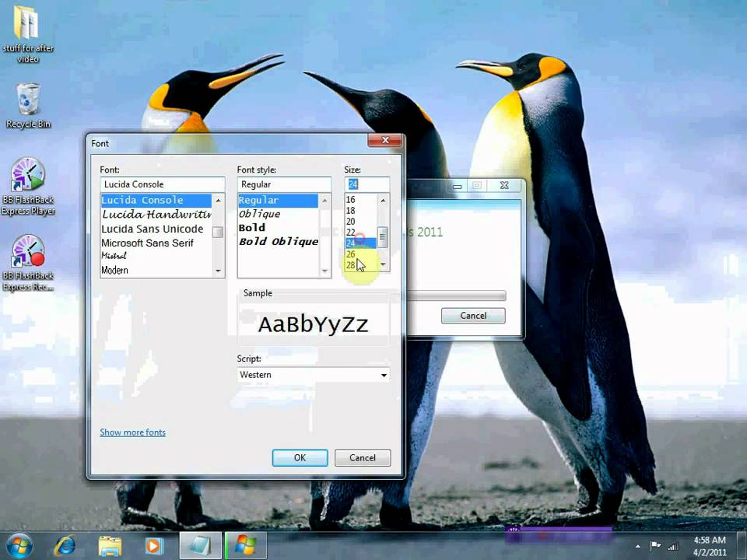This screenshot has height=560, width=747.
Task: Pick size 24 in the size list
Action: (x=360, y=243)
